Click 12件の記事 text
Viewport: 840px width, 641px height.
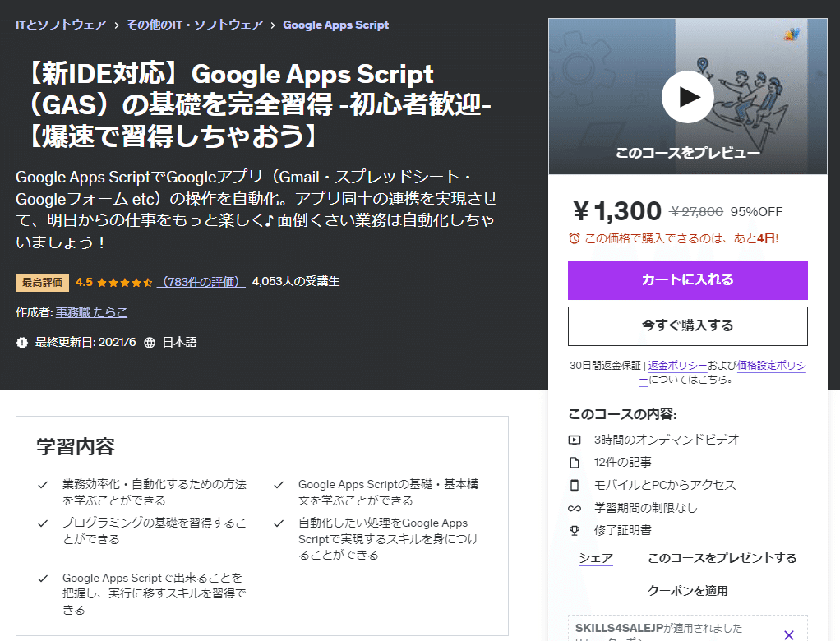[622, 462]
